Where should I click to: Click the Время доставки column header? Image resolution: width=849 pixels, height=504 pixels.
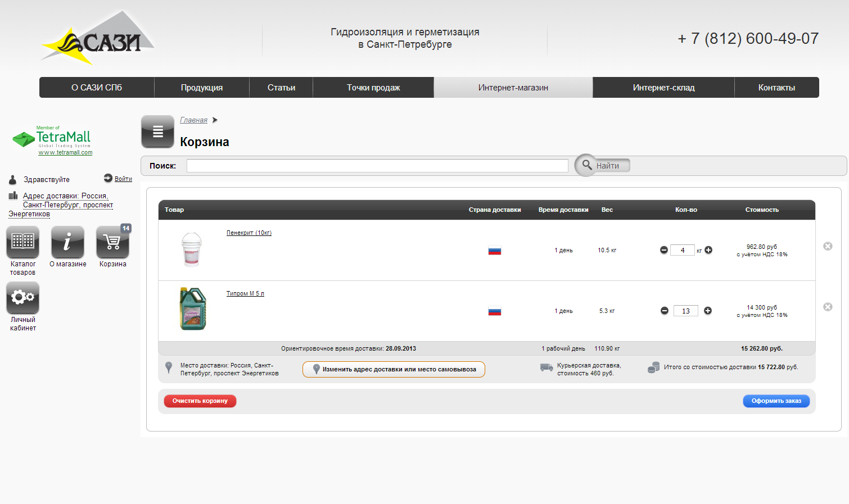pos(563,210)
